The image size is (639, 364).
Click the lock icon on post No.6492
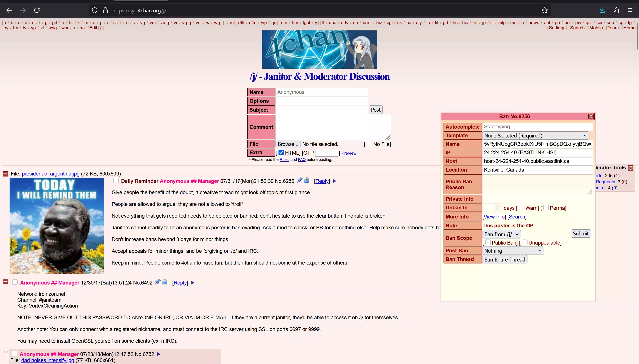165,282
